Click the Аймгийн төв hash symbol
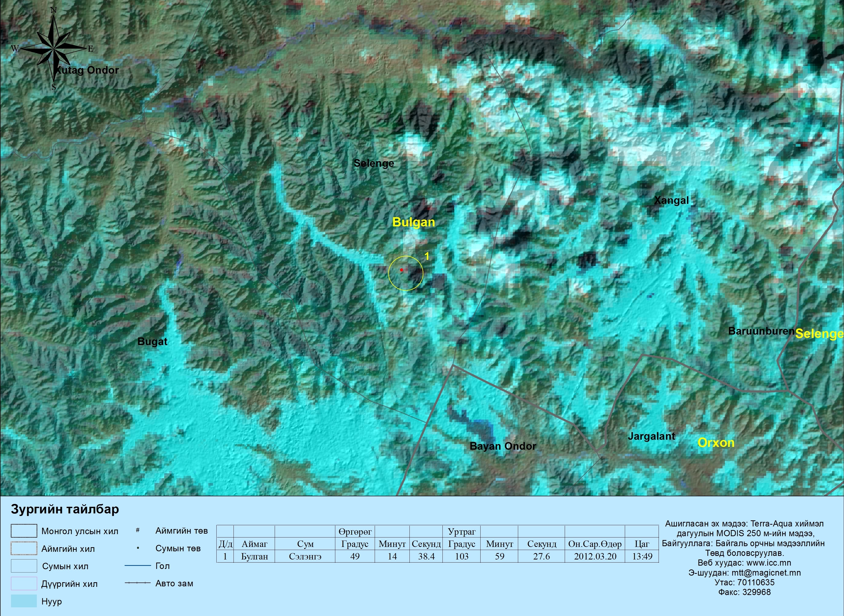Screen dimensions: 844x616 (138, 530)
